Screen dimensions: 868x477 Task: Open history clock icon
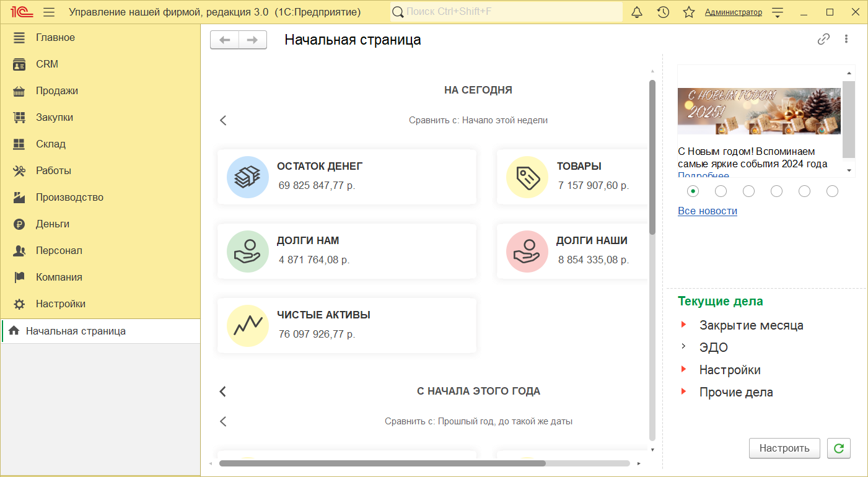(663, 12)
